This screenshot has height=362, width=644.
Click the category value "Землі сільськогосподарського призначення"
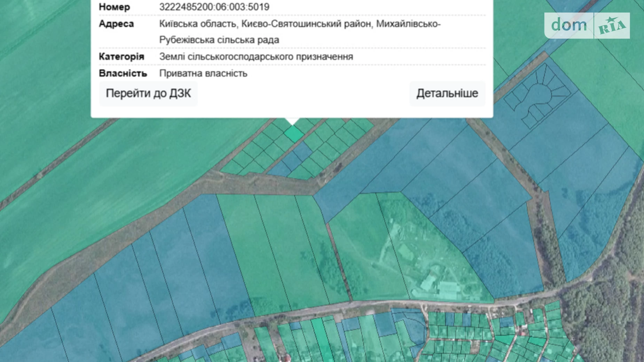coord(256,57)
